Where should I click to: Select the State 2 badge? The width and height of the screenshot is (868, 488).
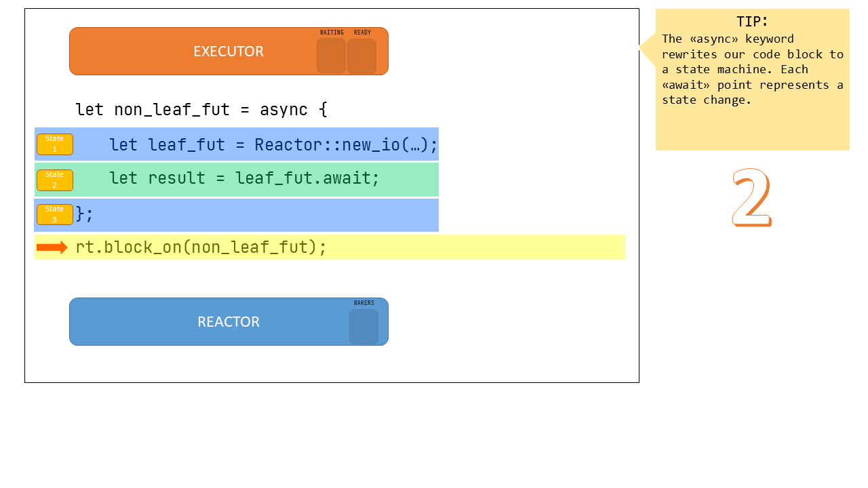55,180
